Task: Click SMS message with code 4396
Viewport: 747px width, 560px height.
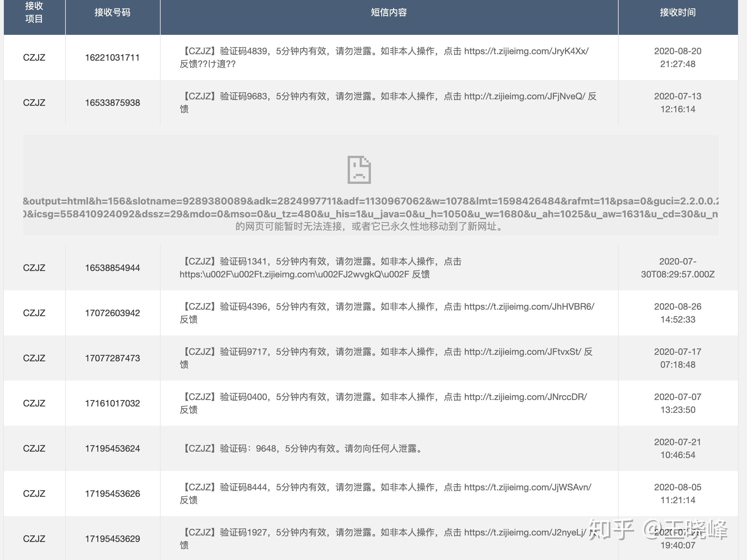Action: (x=387, y=313)
